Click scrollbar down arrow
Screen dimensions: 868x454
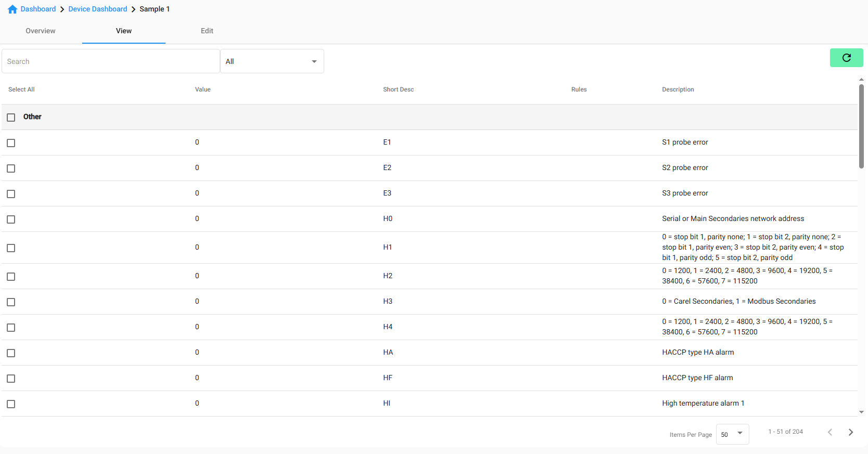[x=861, y=412]
